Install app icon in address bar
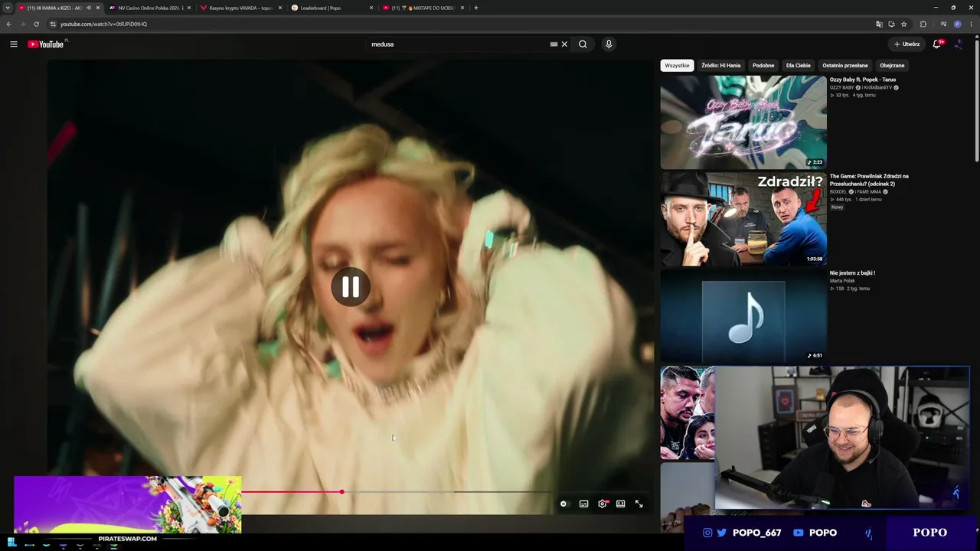Viewport: 980px width, 551px height. click(x=891, y=24)
